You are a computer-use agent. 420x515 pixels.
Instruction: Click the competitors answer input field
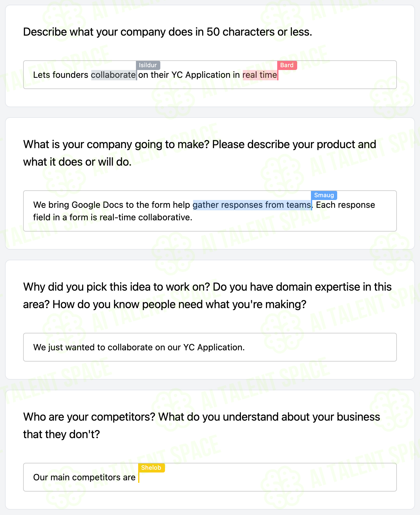(x=210, y=477)
